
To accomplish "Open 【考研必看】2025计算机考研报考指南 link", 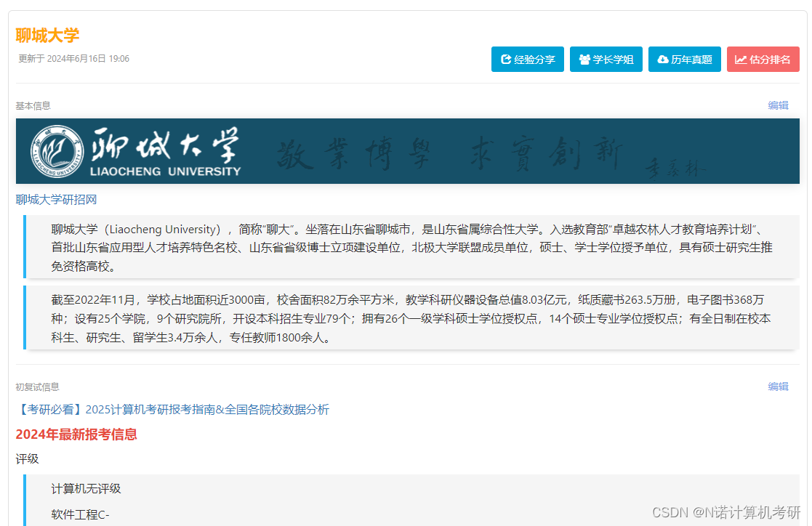I will 173,410.
